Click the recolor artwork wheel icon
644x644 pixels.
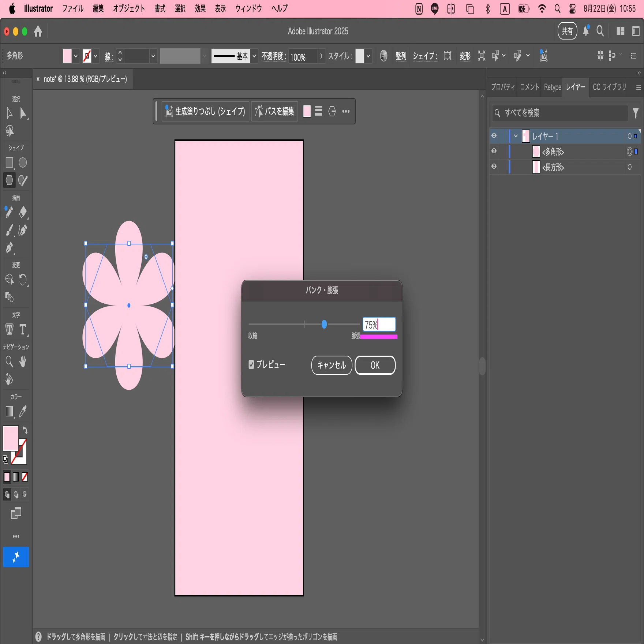click(x=383, y=56)
